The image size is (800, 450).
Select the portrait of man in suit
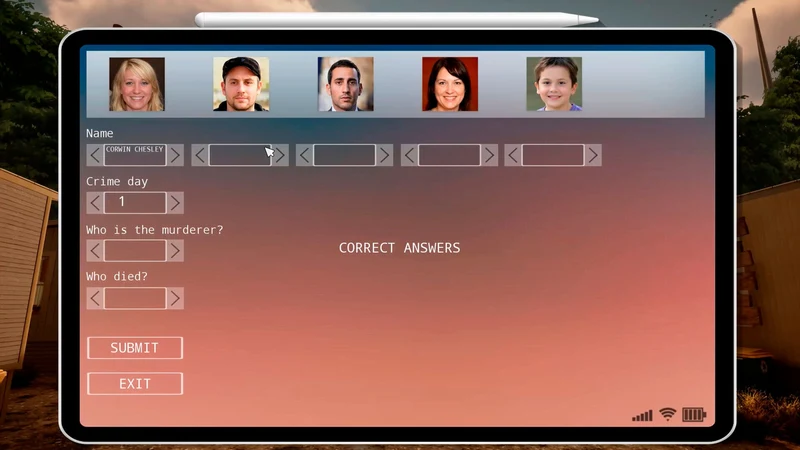coord(345,84)
